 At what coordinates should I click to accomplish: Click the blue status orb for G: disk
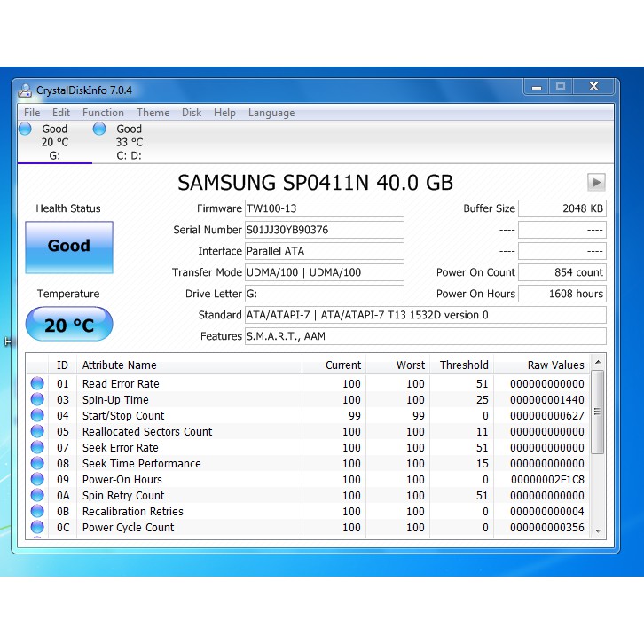[x=26, y=129]
